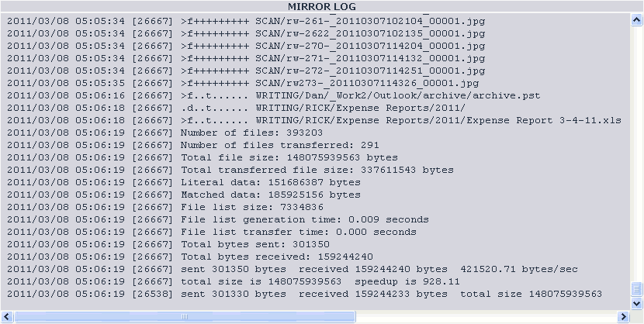The image size is (644, 324).
Task: Click the horizontal scrollbar right arrow
Action: click(624, 316)
